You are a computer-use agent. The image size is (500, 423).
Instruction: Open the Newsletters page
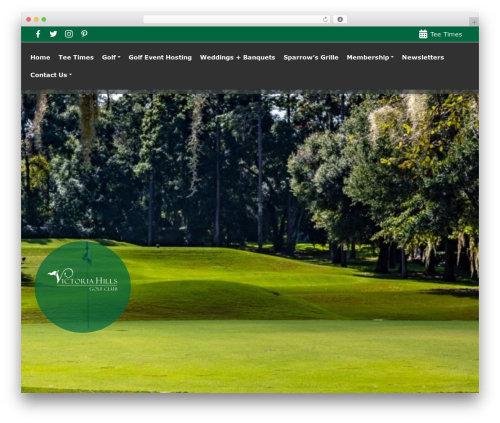(423, 57)
